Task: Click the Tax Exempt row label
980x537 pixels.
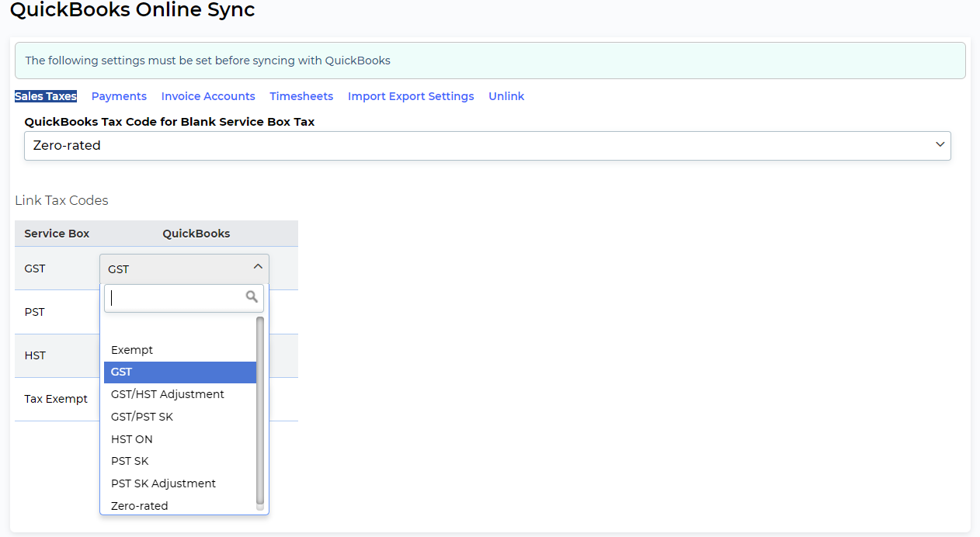Action: [56, 399]
